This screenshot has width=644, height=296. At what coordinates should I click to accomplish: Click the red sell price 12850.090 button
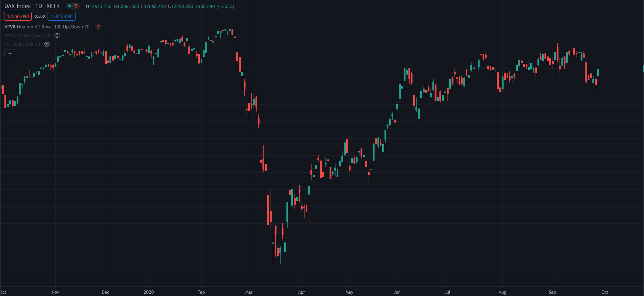pyautogui.click(x=18, y=16)
